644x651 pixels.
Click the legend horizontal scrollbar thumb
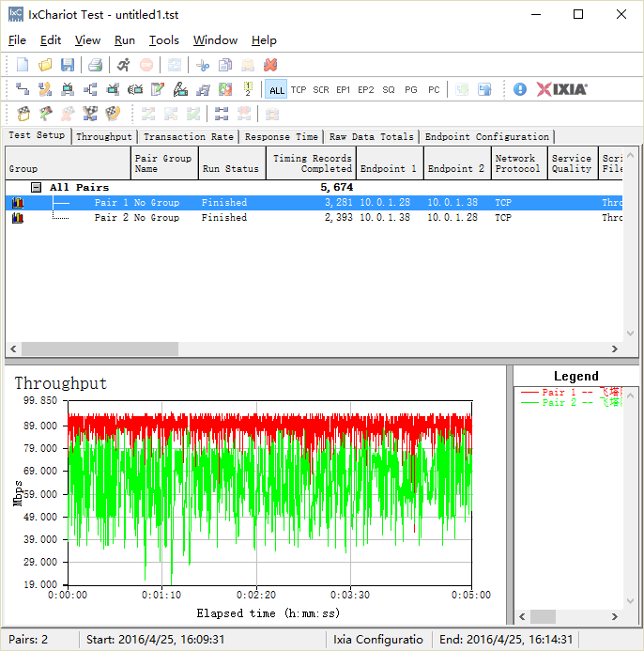[x=544, y=616]
